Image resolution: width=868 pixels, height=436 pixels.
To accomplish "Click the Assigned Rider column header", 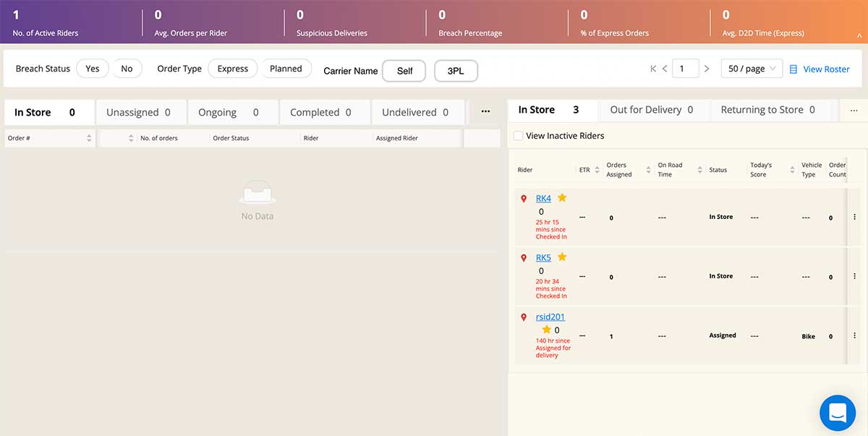I will [x=397, y=138].
